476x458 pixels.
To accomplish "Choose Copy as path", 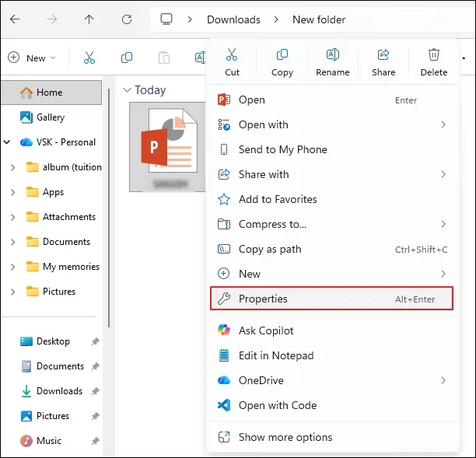I will click(x=332, y=249).
